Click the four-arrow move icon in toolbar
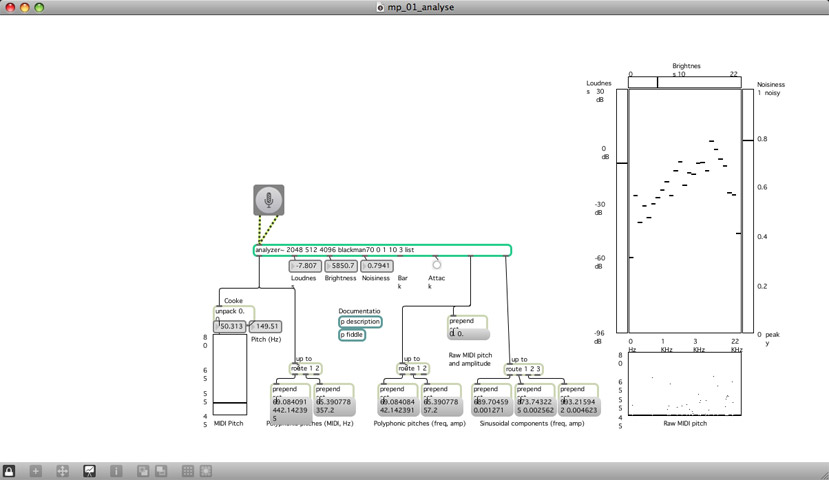The image size is (829, 480). (x=62, y=470)
